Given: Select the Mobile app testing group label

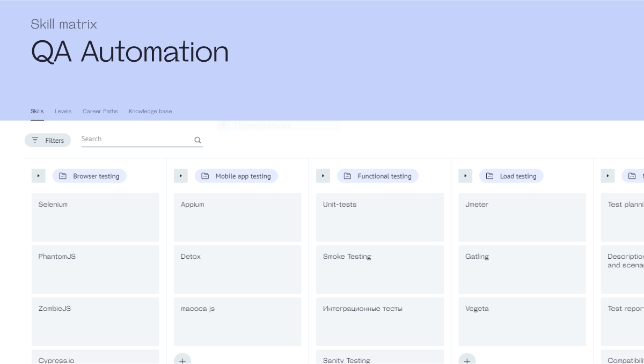Looking at the screenshot, I should (236, 176).
